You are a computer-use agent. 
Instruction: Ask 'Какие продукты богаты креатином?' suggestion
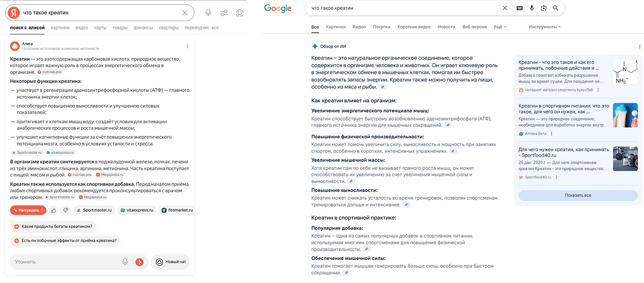[53, 226]
